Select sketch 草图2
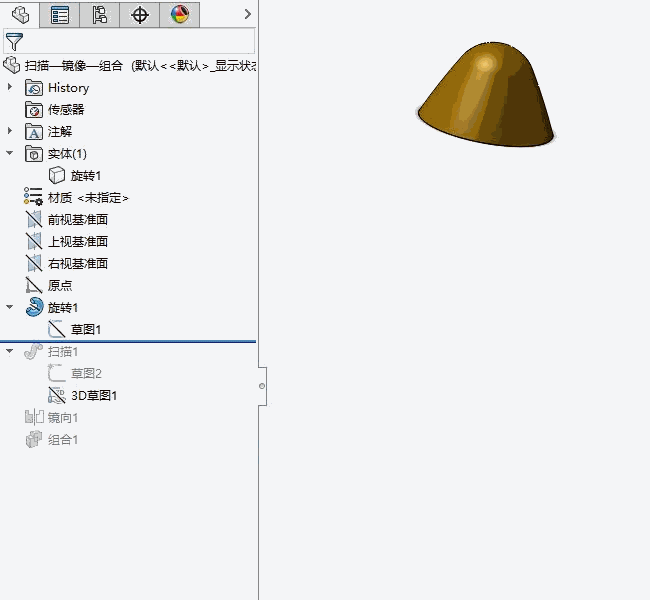 (x=86, y=374)
